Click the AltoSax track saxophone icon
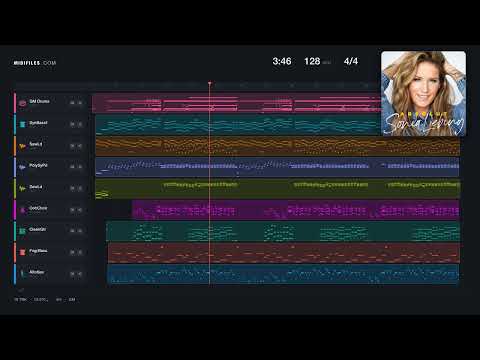This screenshot has width=480, height=360. 23,274
